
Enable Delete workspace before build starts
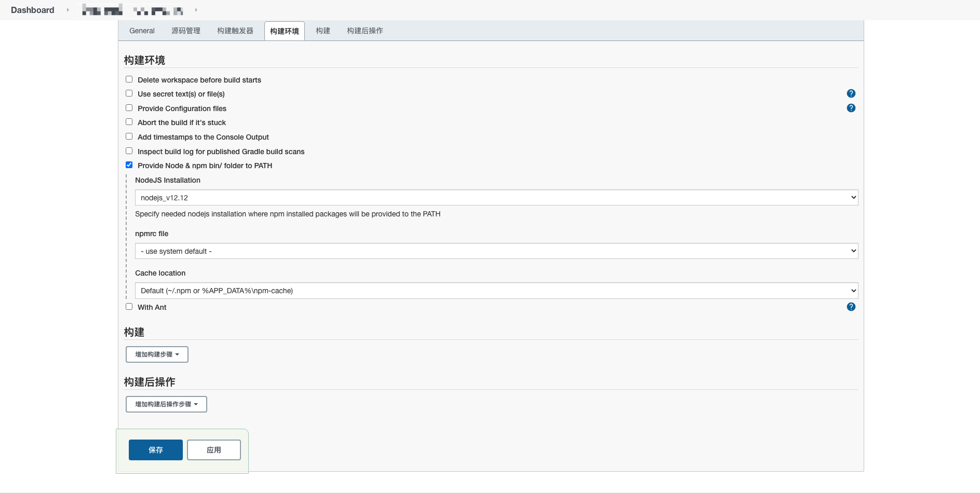[129, 79]
